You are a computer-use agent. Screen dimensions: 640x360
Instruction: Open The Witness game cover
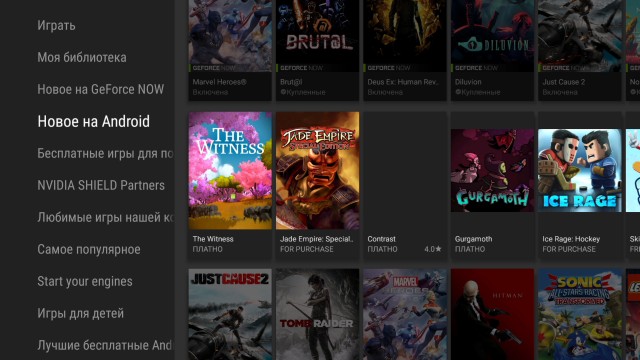230,171
